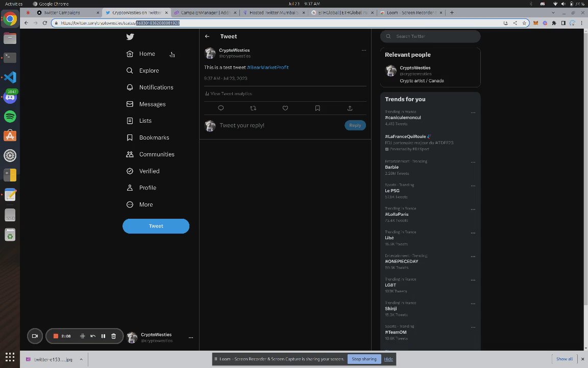Share the tweet via share icon

pyautogui.click(x=350, y=108)
